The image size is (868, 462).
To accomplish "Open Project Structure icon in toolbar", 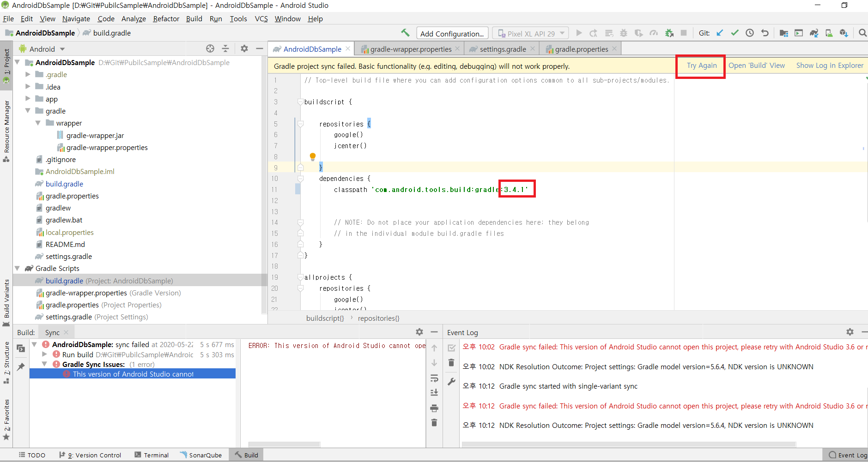I will tap(783, 33).
